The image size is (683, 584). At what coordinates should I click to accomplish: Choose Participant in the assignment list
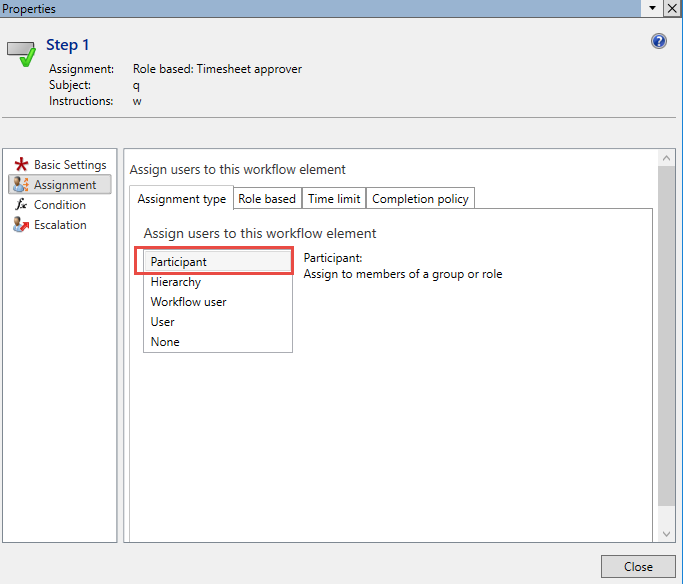point(179,262)
